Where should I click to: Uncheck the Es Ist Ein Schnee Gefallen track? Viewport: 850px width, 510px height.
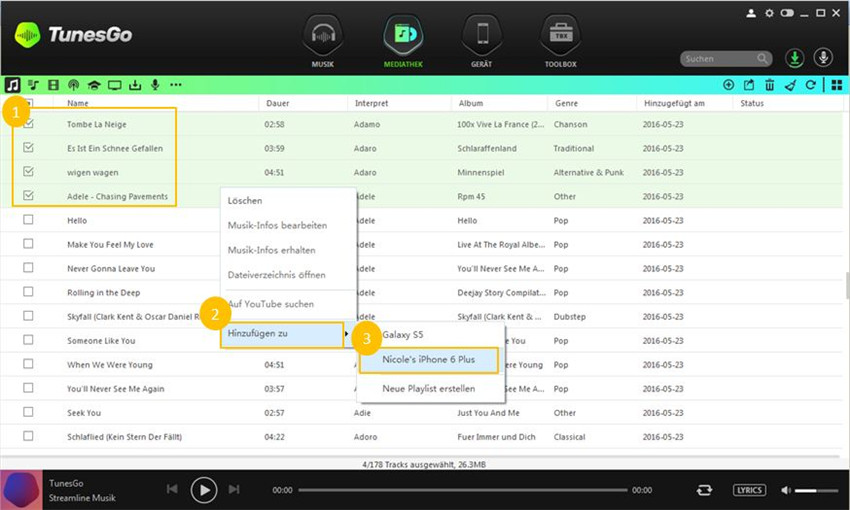[x=28, y=147]
